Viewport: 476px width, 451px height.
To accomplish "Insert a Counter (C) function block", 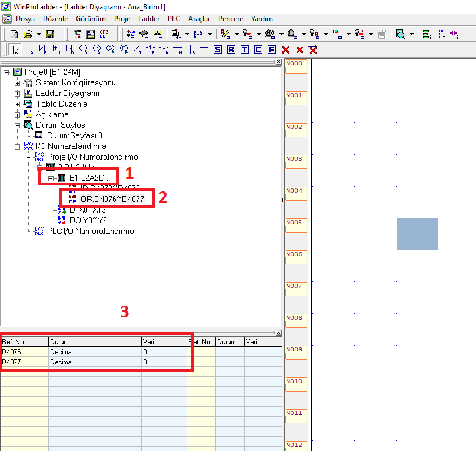I will click(258, 49).
